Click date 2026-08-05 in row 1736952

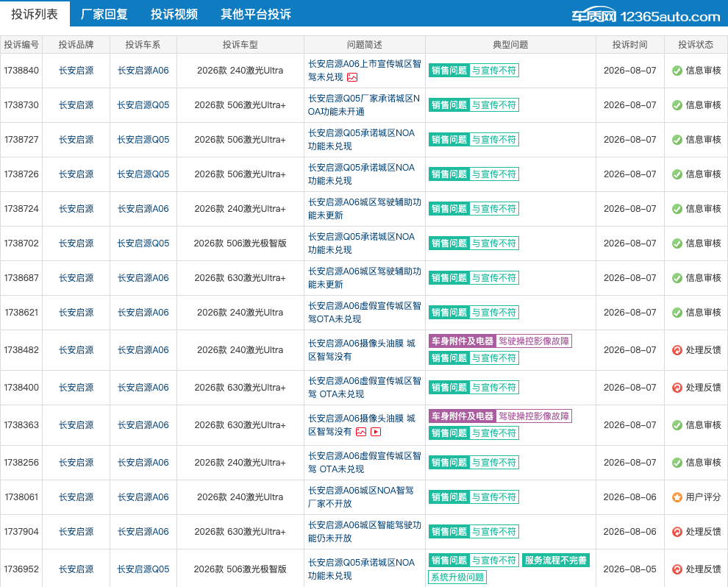click(630, 569)
